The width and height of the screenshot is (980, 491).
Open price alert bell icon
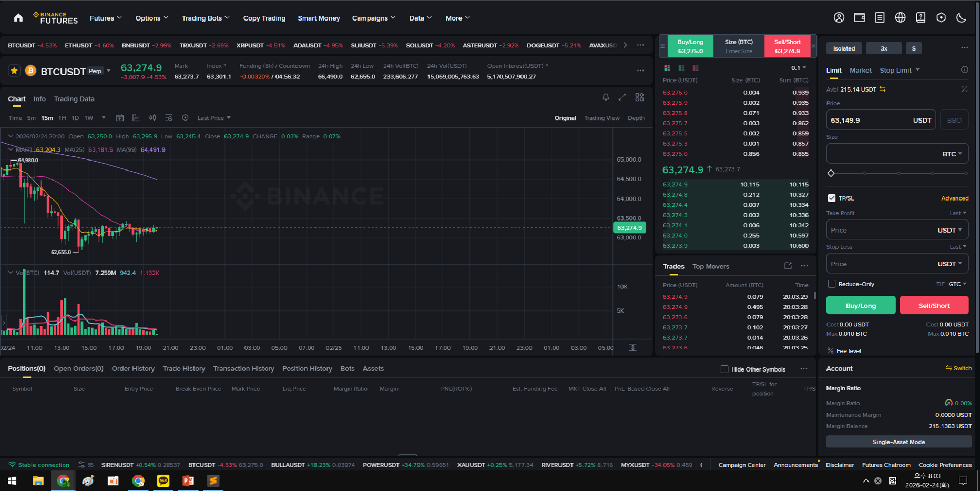point(606,97)
